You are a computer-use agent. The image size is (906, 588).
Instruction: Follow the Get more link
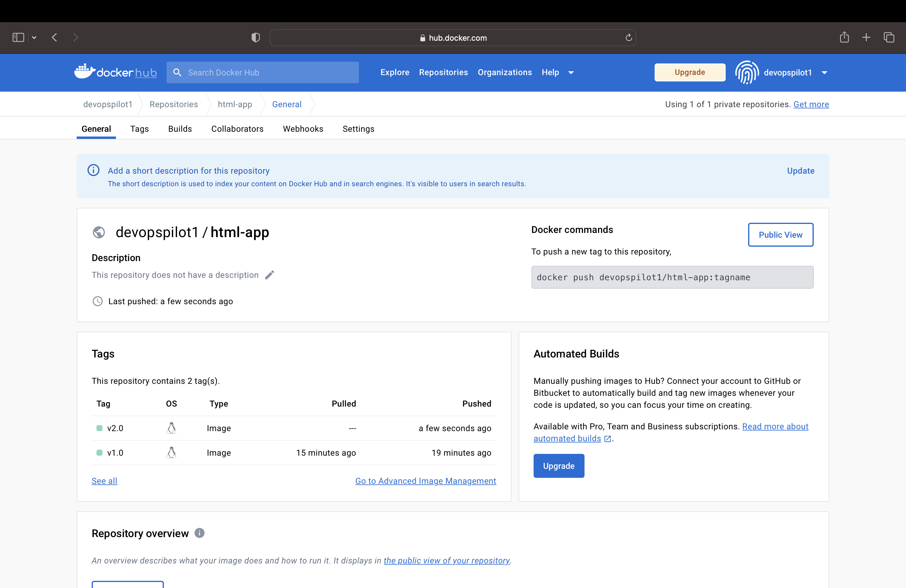811,104
